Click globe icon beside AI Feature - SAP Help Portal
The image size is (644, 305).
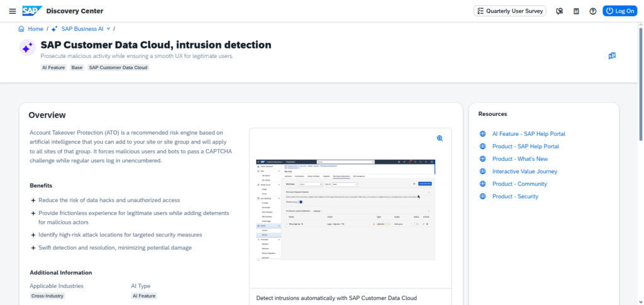(x=482, y=134)
